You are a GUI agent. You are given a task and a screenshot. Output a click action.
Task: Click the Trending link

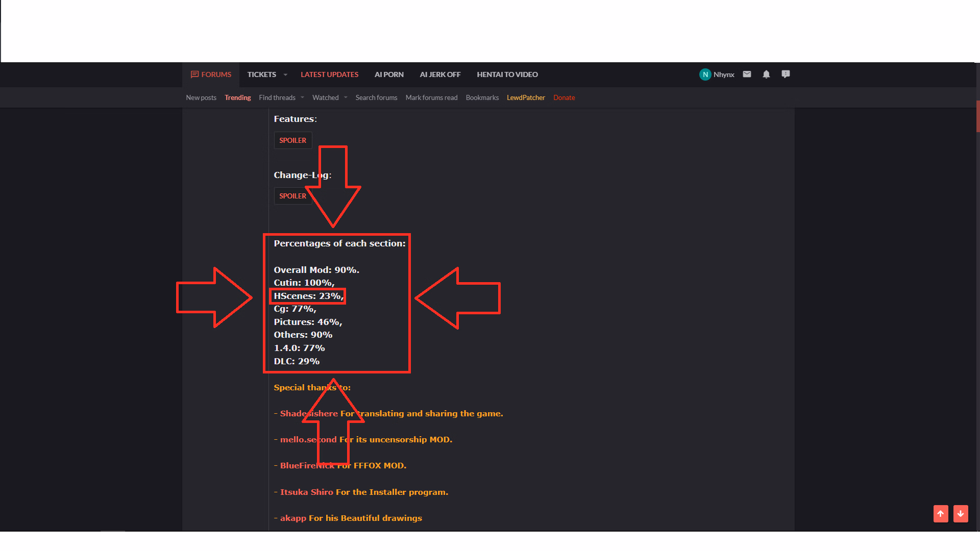point(237,97)
